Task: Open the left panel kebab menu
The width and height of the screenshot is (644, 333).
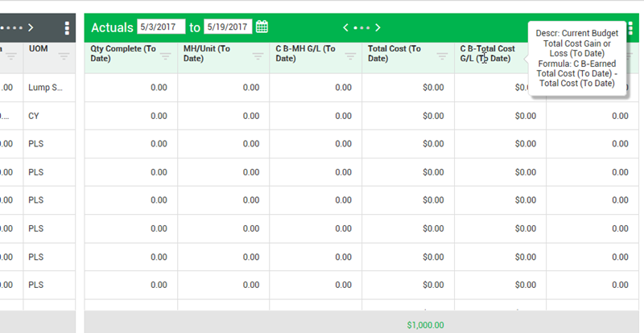Action: pyautogui.click(x=67, y=28)
